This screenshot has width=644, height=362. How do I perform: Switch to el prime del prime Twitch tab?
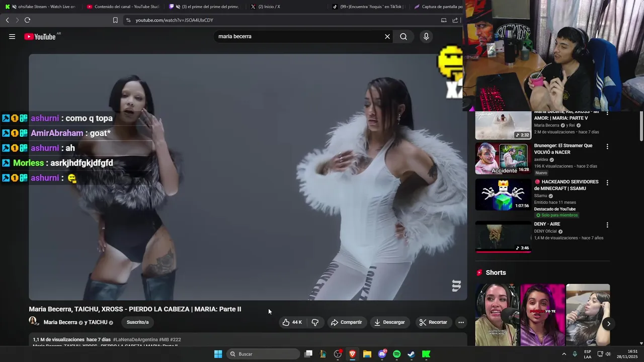[x=204, y=7]
